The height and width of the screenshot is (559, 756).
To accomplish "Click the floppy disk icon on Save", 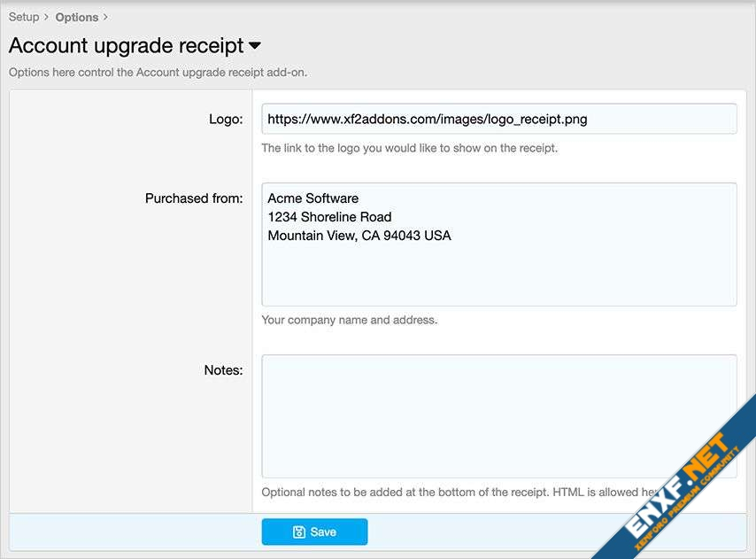I will click(299, 532).
